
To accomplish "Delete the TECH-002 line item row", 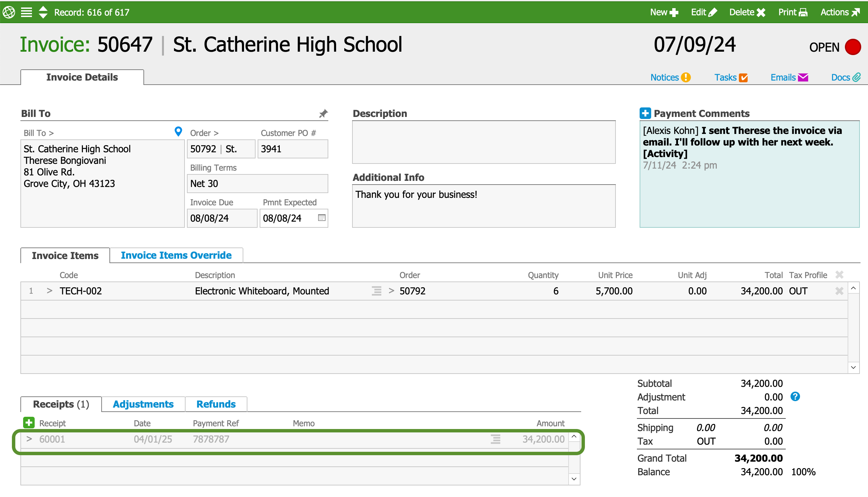I will [839, 291].
